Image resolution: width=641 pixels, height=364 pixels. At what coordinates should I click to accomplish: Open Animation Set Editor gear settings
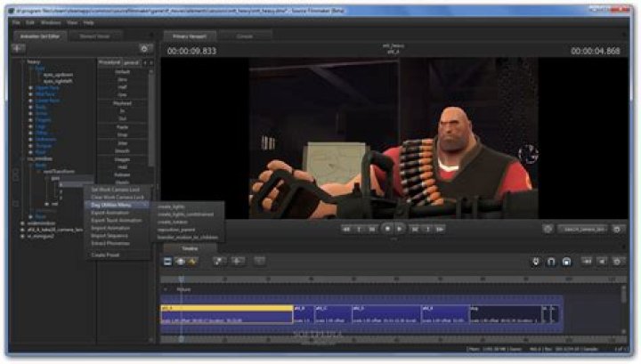point(144,48)
